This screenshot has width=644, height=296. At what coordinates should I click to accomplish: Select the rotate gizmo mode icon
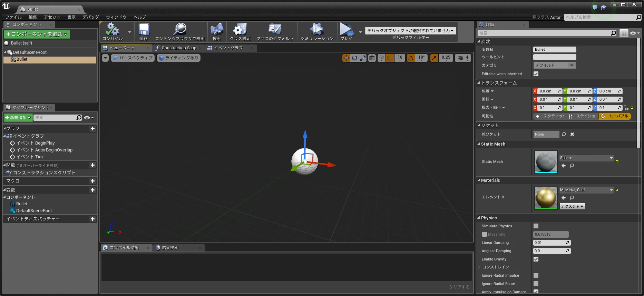[354, 58]
